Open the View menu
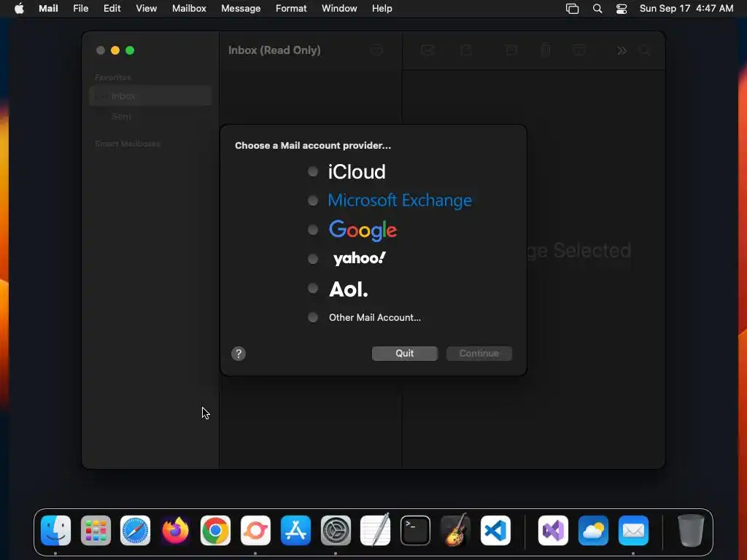 tap(146, 8)
